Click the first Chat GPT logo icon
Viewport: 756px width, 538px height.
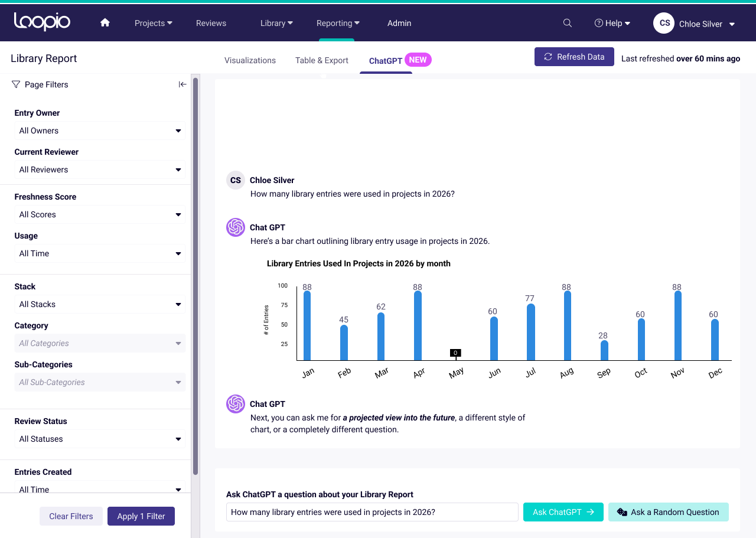(236, 227)
